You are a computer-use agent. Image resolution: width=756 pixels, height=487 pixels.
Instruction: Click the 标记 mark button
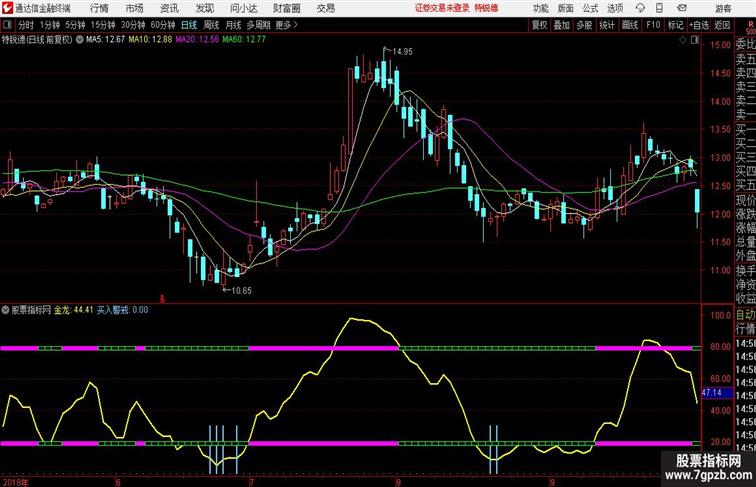tap(675, 25)
